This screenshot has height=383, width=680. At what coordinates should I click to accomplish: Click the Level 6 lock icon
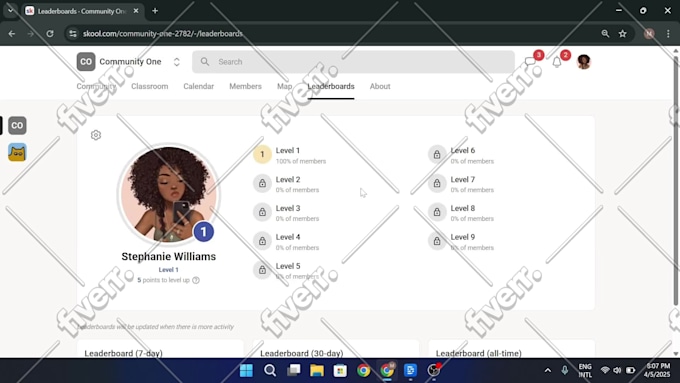pos(437,154)
